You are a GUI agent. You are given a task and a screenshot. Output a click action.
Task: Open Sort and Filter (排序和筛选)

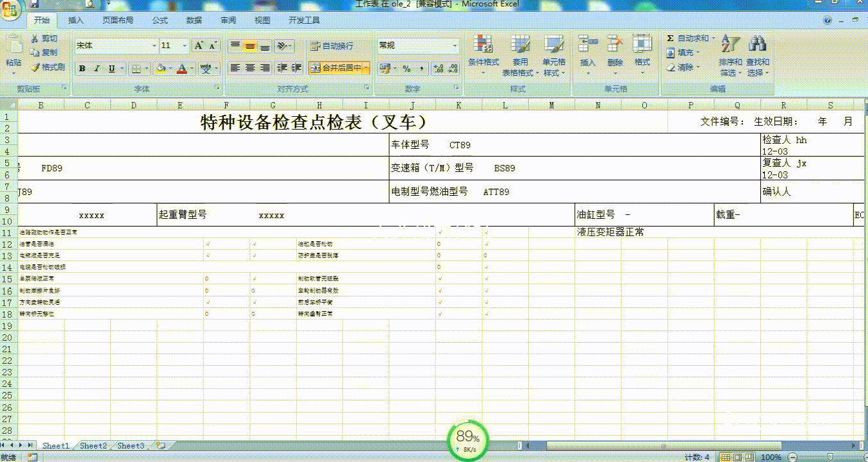pyautogui.click(x=730, y=45)
